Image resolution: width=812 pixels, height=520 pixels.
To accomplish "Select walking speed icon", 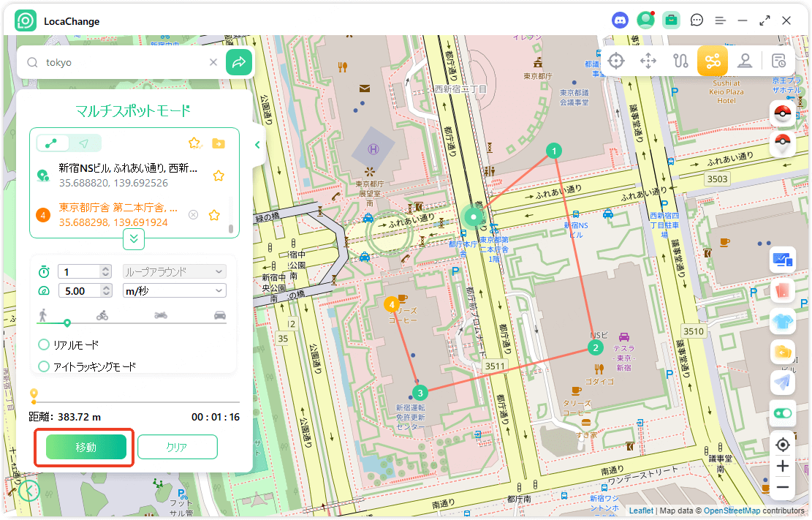I will point(43,314).
